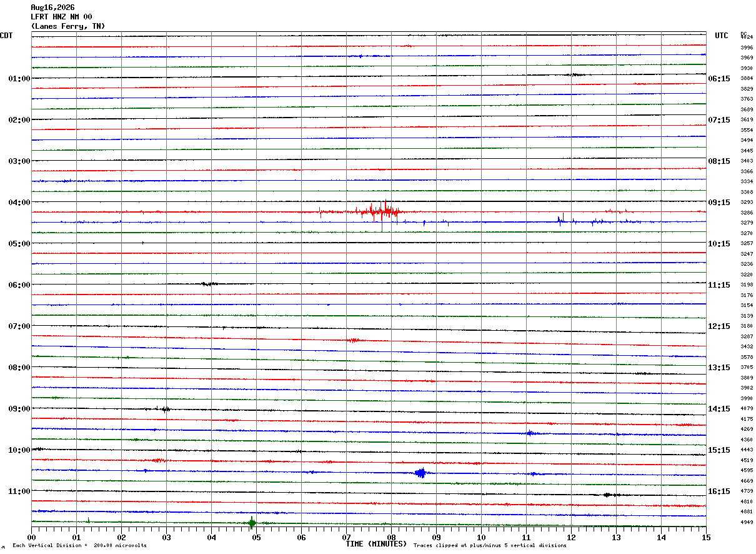
Task: Click the large red seismic burst at 09:15 UTC
Action: tap(380, 212)
